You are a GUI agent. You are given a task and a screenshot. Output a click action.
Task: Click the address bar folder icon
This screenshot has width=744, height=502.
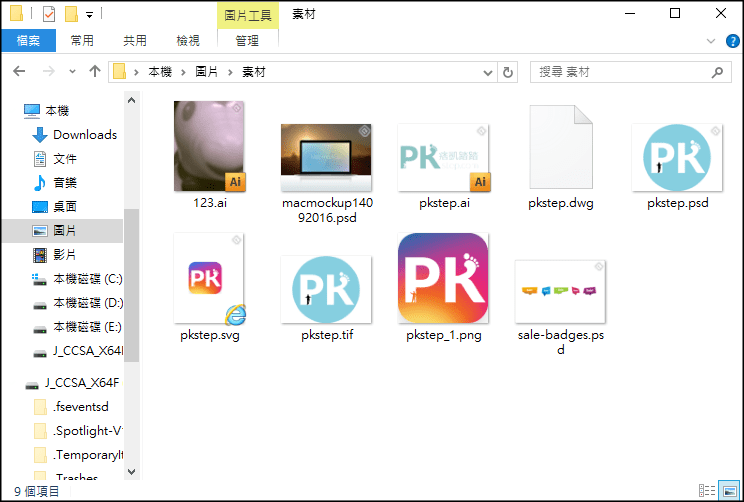pos(120,72)
